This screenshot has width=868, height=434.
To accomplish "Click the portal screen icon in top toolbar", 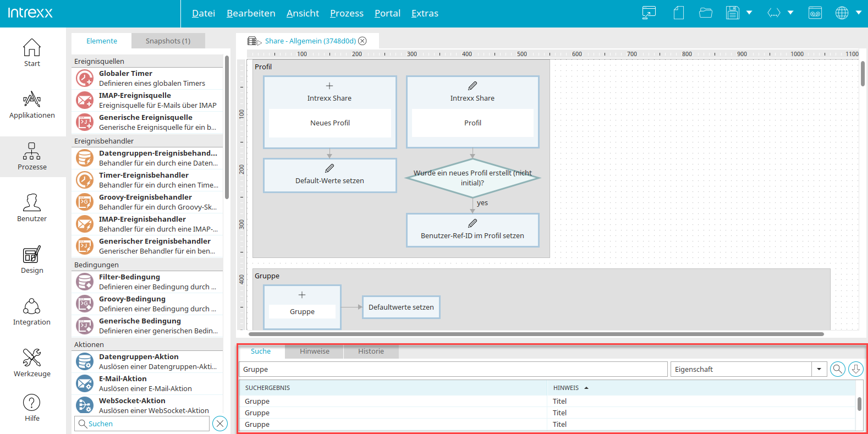I will coord(649,13).
